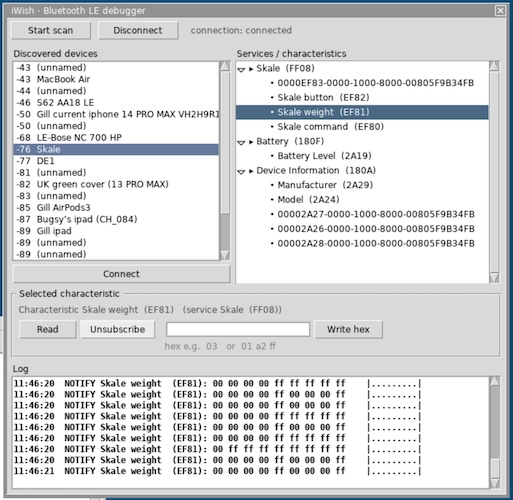Select the Skale weight (EF81) characteristic
513x500 pixels.
coord(362,112)
